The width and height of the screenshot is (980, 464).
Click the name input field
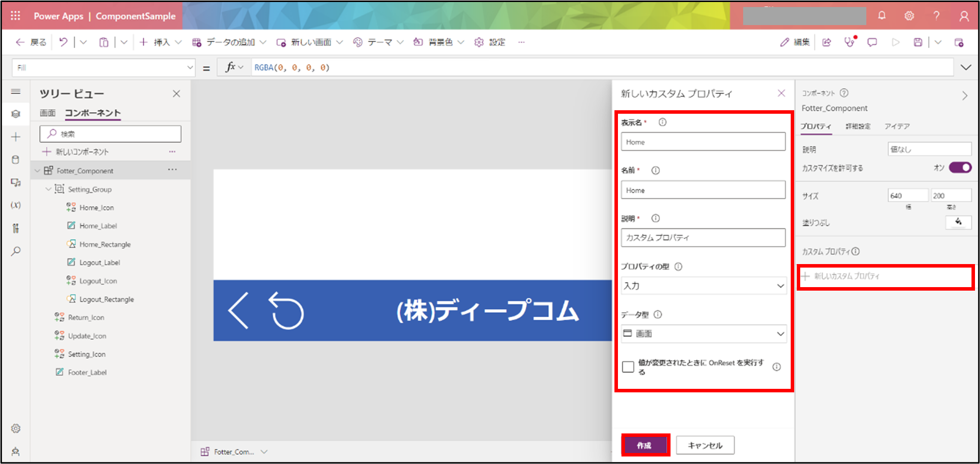[703, 190]
